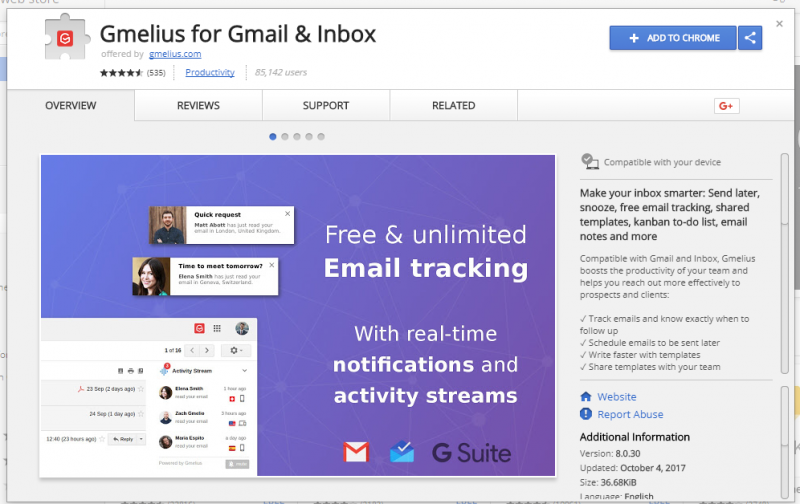Click Matt Abatt photo in Quick request card

(167, 225)
